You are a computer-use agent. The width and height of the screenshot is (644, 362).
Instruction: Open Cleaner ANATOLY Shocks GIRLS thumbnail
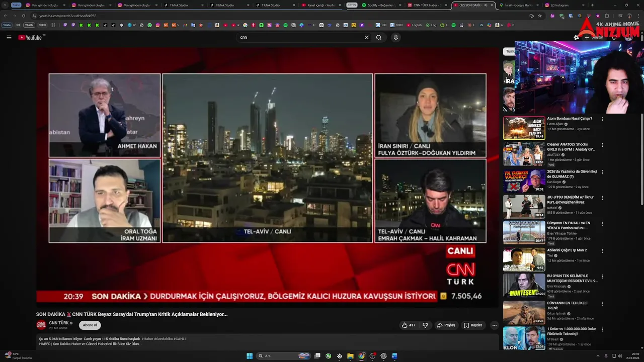[x=524, y=154]
